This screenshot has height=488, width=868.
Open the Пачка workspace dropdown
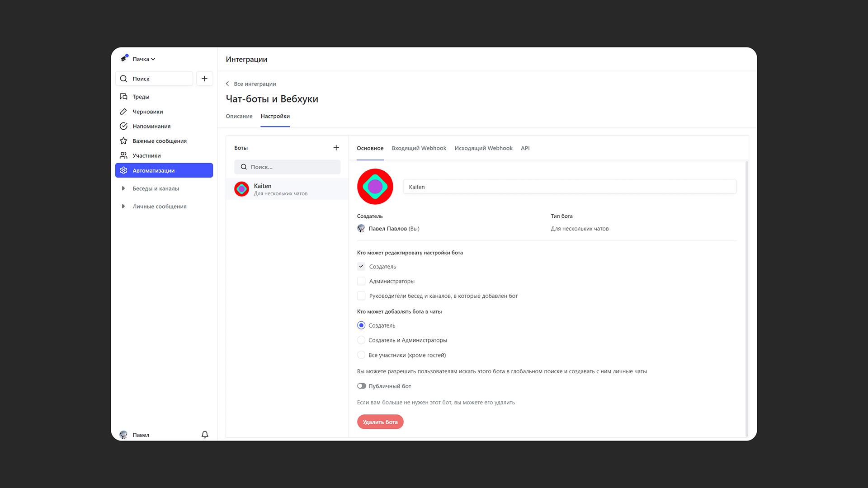(143, 59)
